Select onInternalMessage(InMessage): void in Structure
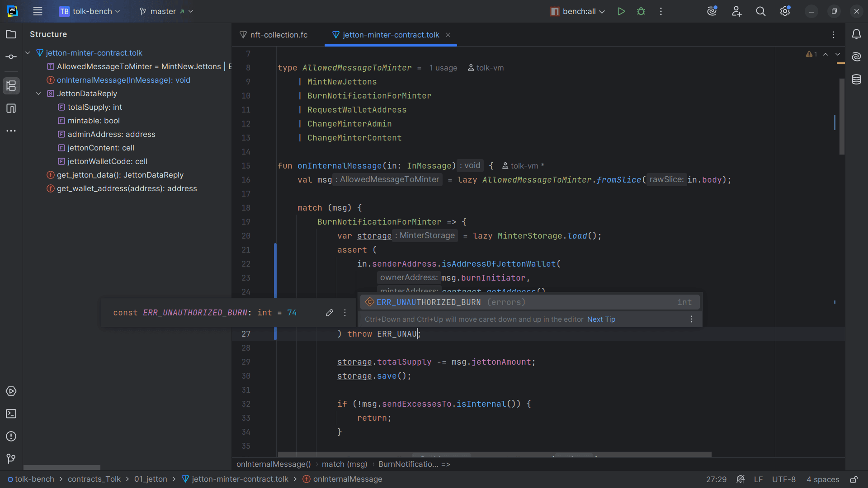The width and height of the screenshot is (868, 488). coord(123,80)
